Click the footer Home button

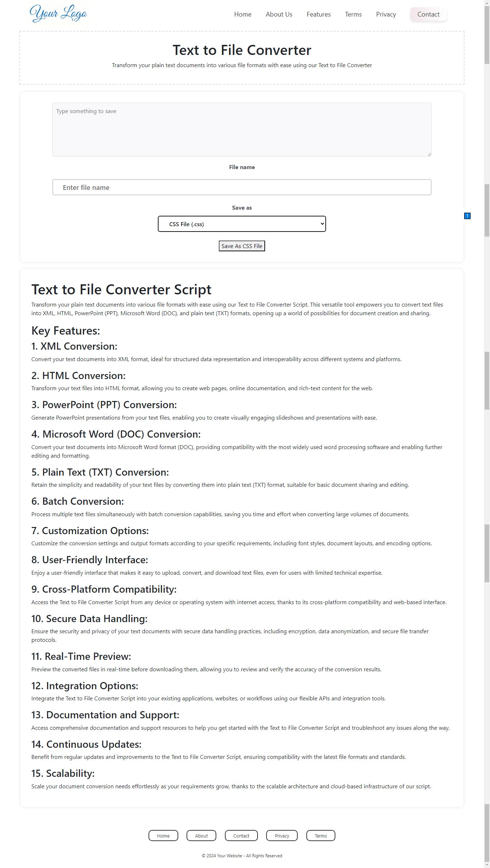coord(163,836)
